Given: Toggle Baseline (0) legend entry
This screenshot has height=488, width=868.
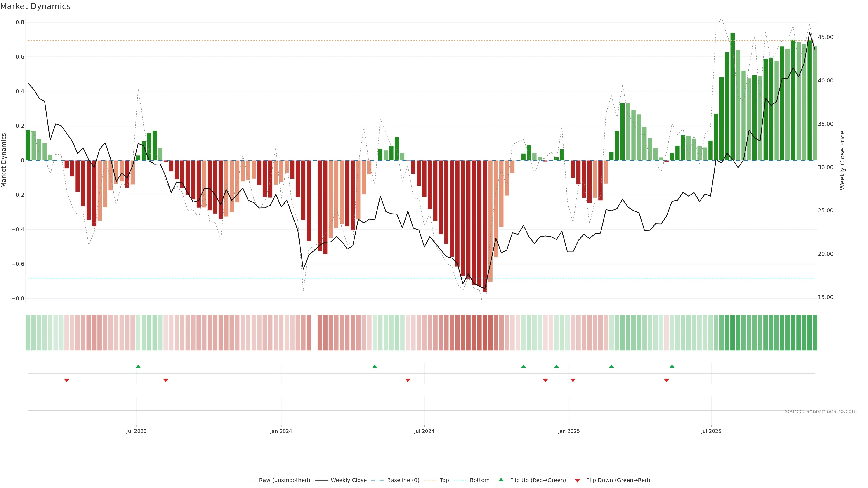Looking at the screenshot, I should [403, 480].
